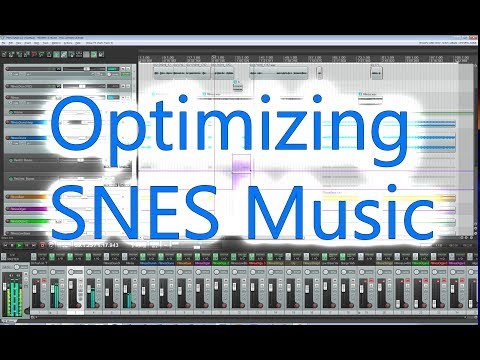Click the New Project toolbar icon
Image resolution: width=480 pixels, height=360 pixels.
tap(4, 54)
